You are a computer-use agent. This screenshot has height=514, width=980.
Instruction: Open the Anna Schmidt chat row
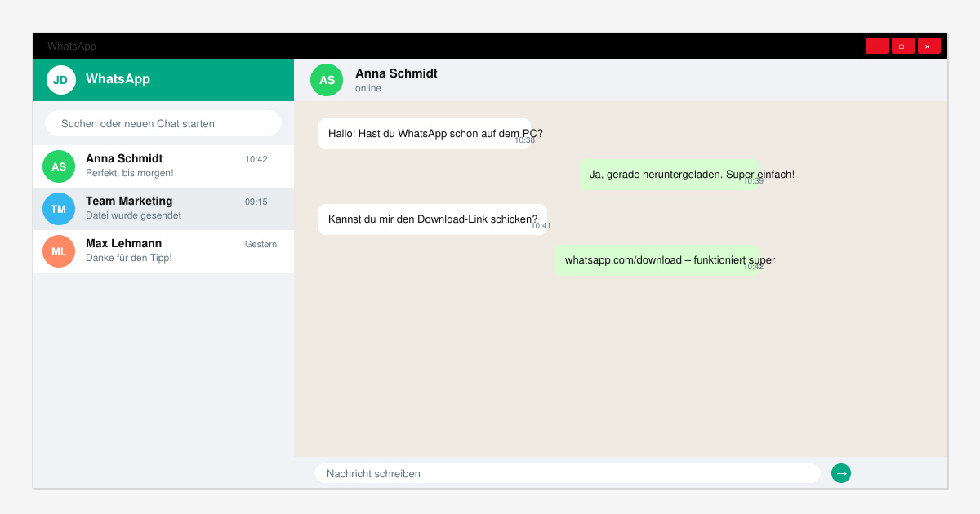tap(163, 166)
